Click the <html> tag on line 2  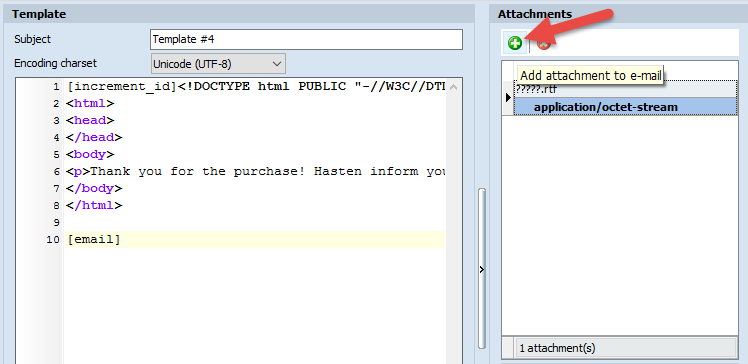coord(90,103)
